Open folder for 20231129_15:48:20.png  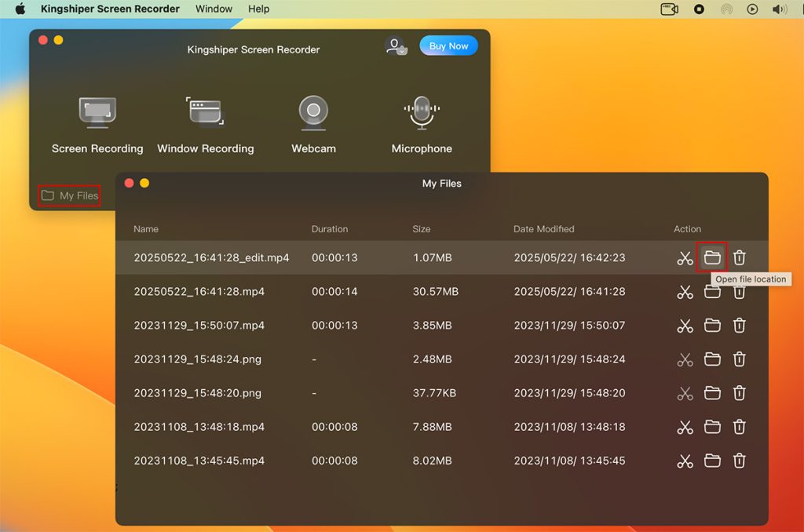pyautogui.click(x=712, y=393)
